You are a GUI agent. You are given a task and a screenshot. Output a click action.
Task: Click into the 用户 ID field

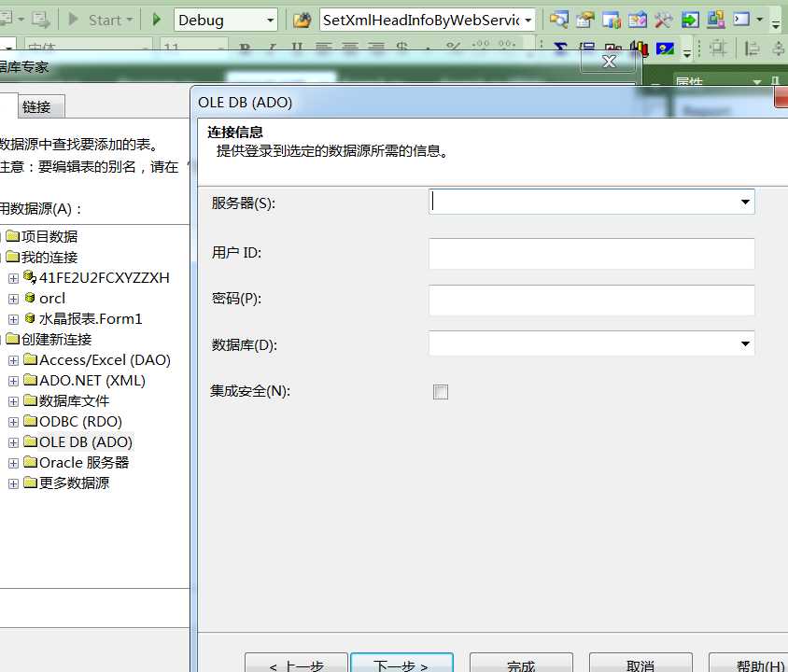click(x=592, y=254)
